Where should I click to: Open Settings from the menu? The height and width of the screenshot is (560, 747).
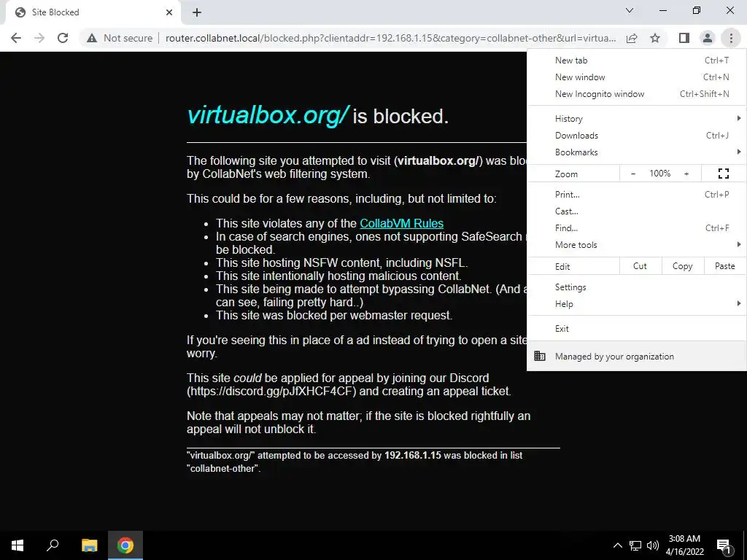coord(636,287)
